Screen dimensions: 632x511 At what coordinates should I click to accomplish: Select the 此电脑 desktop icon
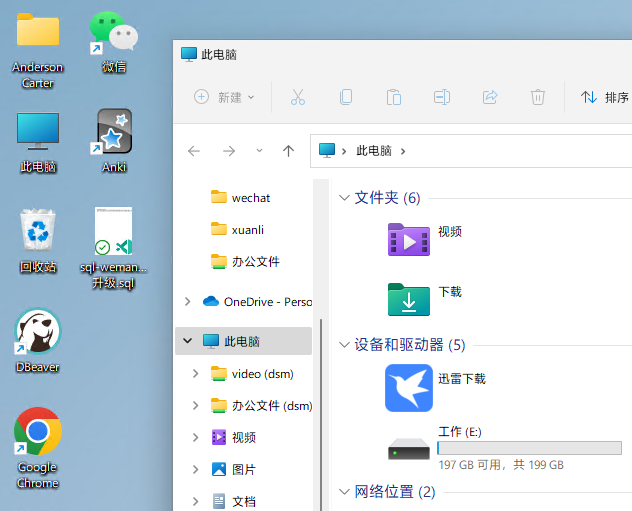coord(38,142)
